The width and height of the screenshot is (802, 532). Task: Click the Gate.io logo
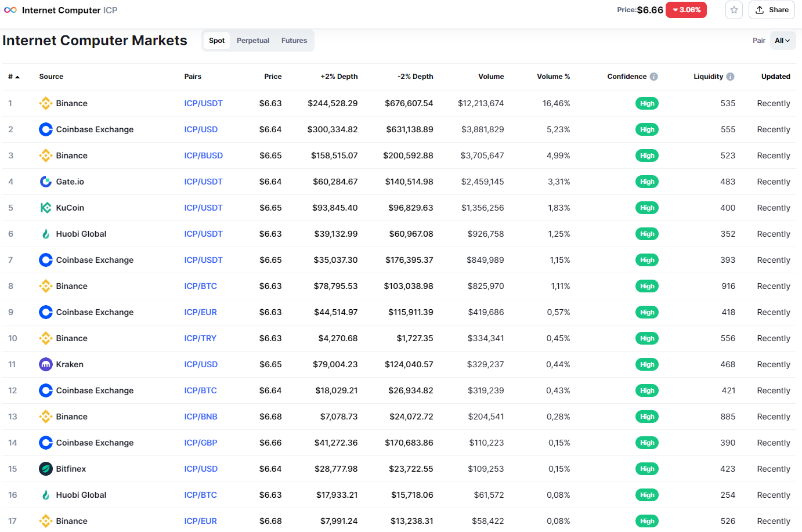click(x=46, y=182)
